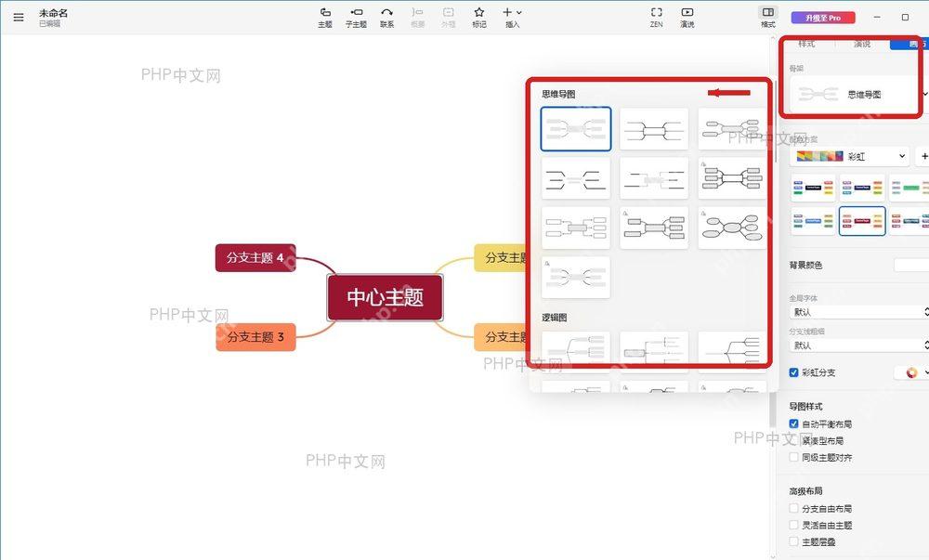Enable the 分支自由布局 checkbox
929x560 pixels.
(794, 509)
